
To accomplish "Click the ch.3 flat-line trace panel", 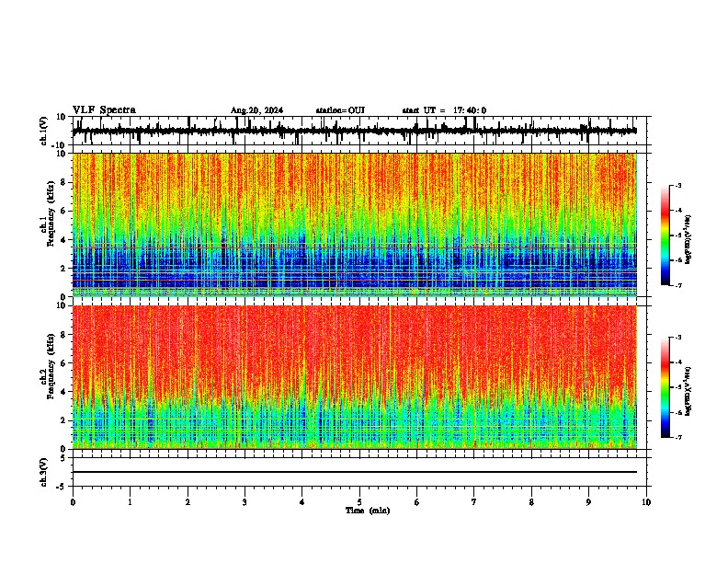I will [359, 472].
